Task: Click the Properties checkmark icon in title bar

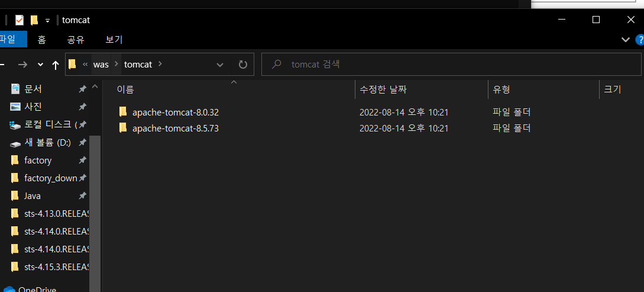Action: point(20,20)
